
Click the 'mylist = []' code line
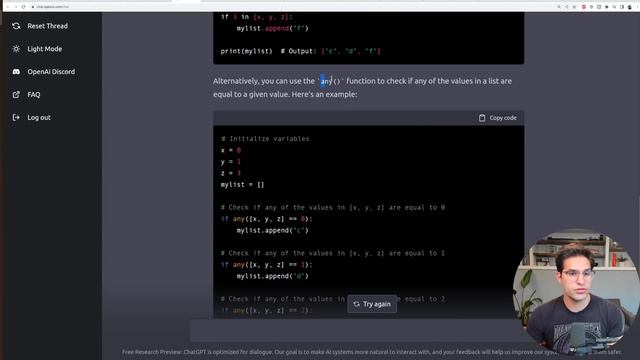242,185
